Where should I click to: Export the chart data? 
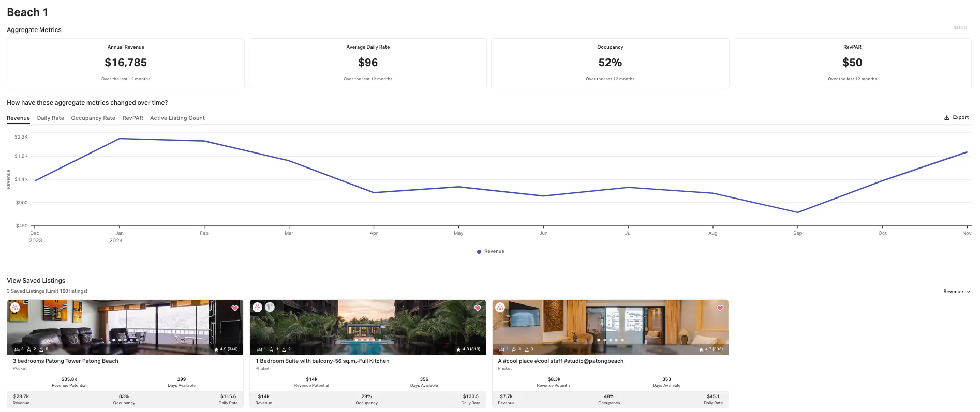point(957,117)
